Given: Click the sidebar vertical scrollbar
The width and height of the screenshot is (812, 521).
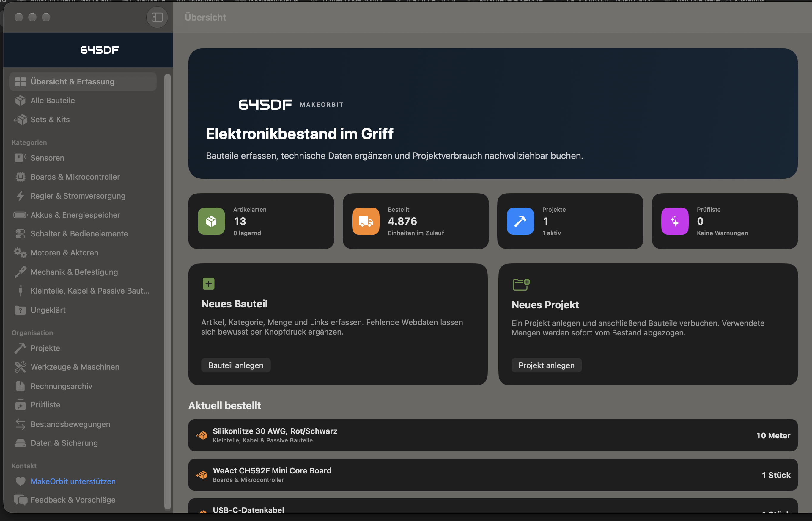Looking at the screenshot, I should click(167, 292).
